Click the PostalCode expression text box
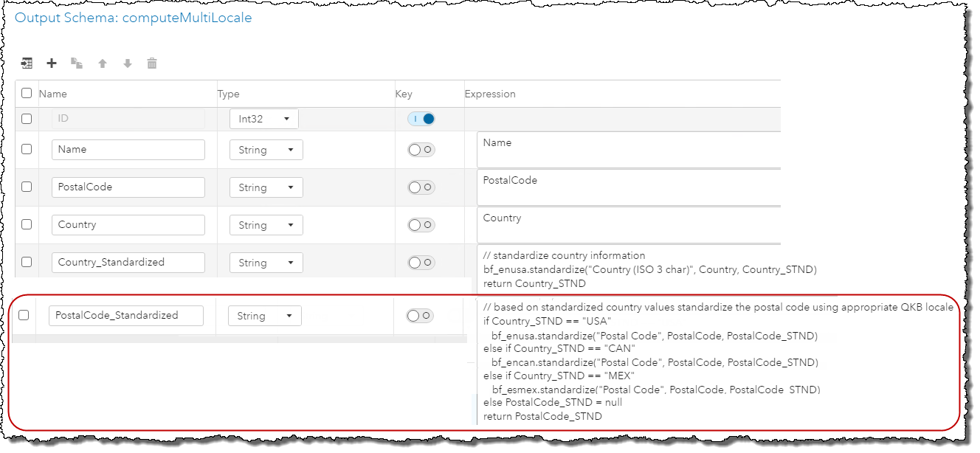980x453 pixels. [627, 188]
